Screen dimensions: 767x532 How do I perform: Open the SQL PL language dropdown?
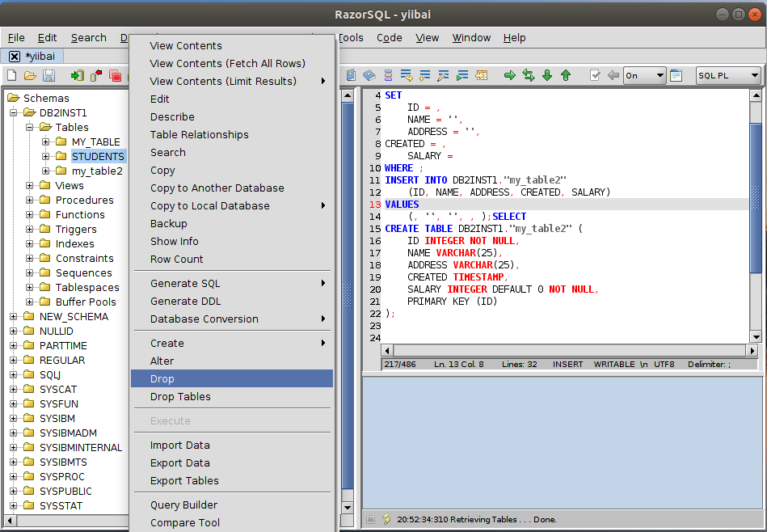(x=727, y=75)
